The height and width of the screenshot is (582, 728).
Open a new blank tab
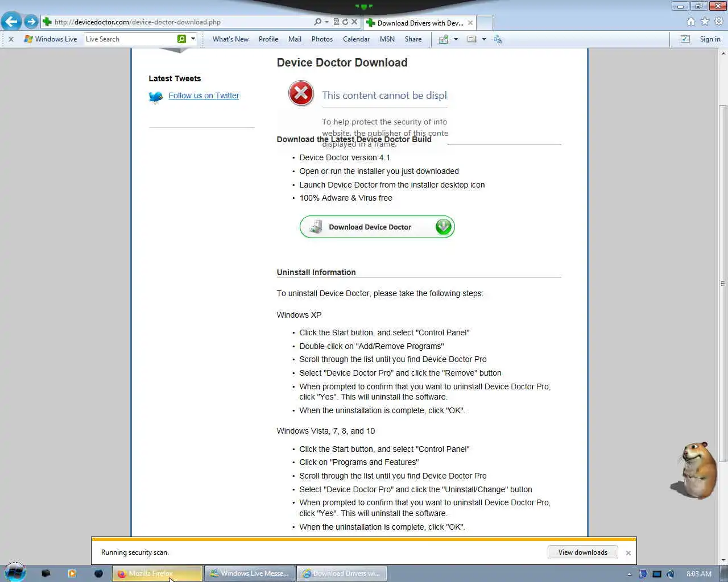click(x=485, y=23)
